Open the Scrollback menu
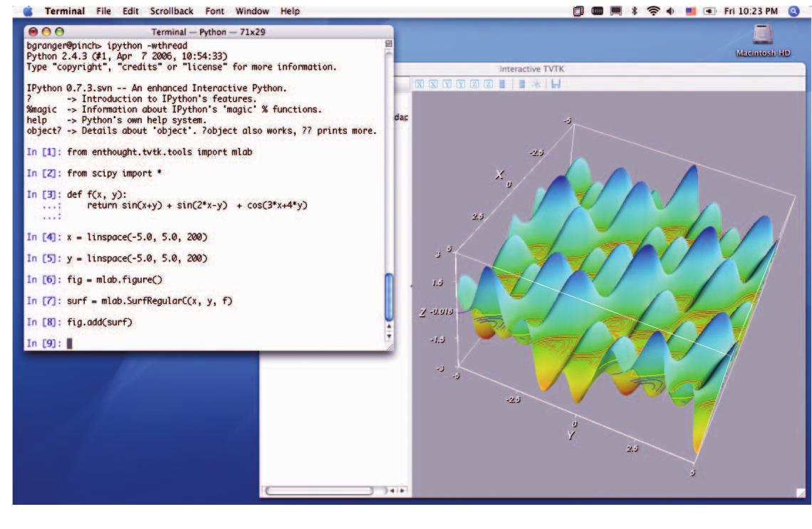Screen dimensions: 812x529 (x=172, y=11)
